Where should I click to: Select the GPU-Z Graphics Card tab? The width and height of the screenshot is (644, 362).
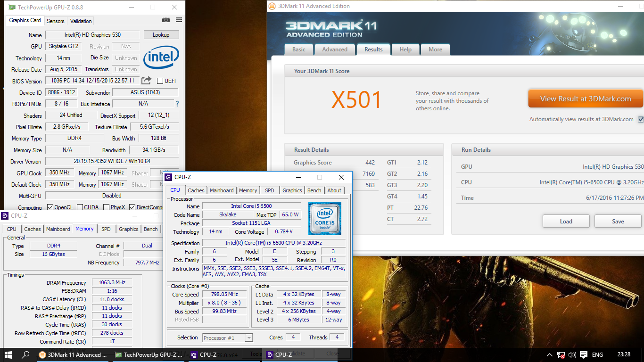25,20
